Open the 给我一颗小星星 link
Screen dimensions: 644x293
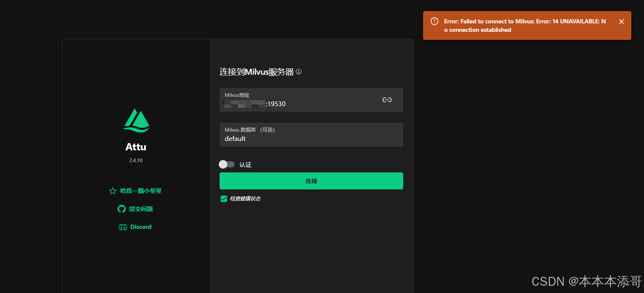pos(141,191)
